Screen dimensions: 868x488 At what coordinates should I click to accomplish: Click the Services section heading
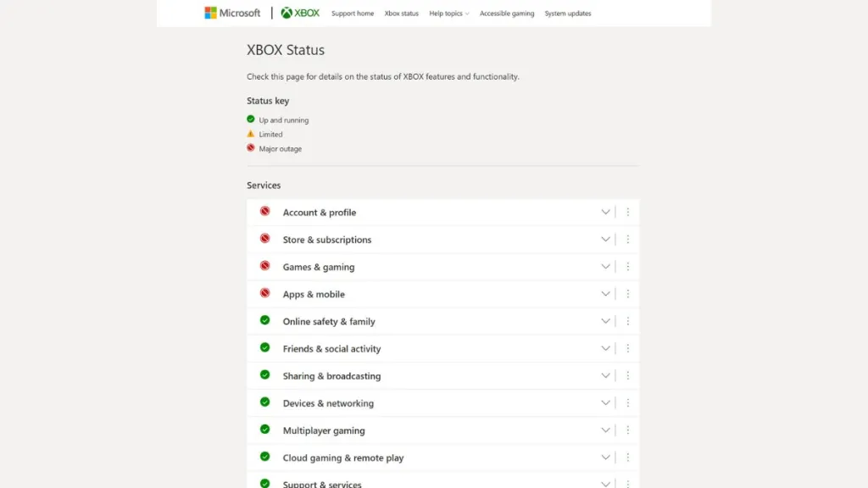(x=264, y=186)
